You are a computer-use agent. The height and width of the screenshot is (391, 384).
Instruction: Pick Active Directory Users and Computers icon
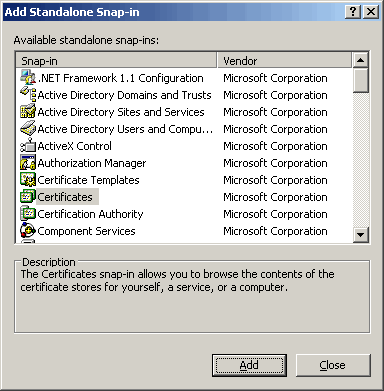28,129
